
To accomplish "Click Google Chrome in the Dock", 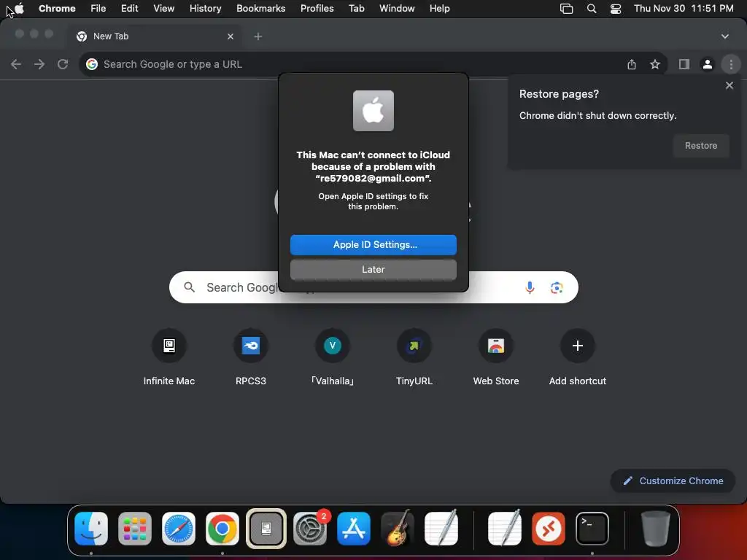I will [x=222, y=529].
